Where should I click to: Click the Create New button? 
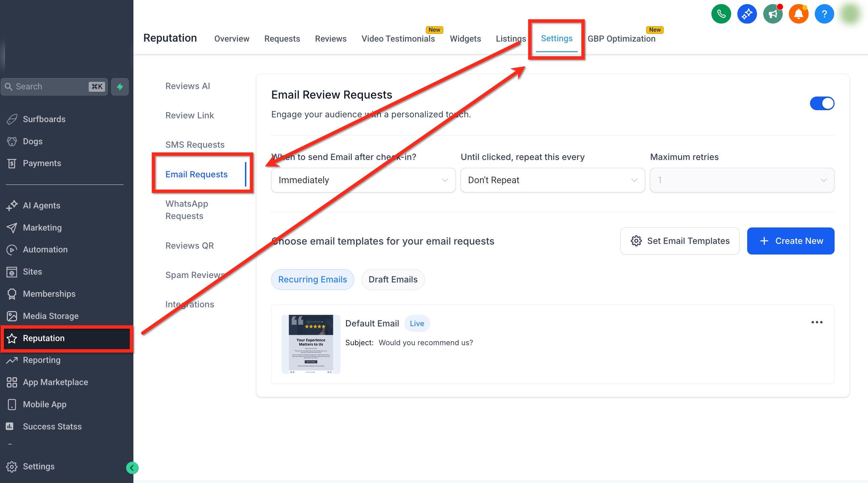coord(791,241)
